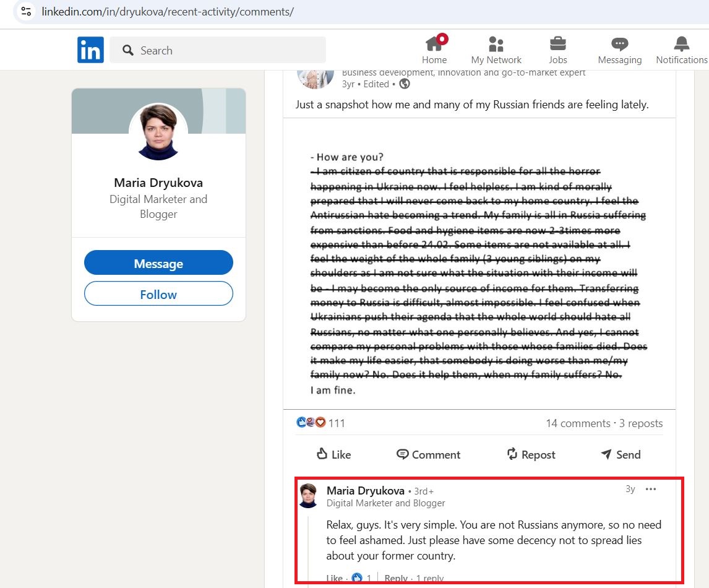Open Maria Dryukova's name in the sidebar card
Image resolution: width=709 pixels, height=588 pixels.
158,183
